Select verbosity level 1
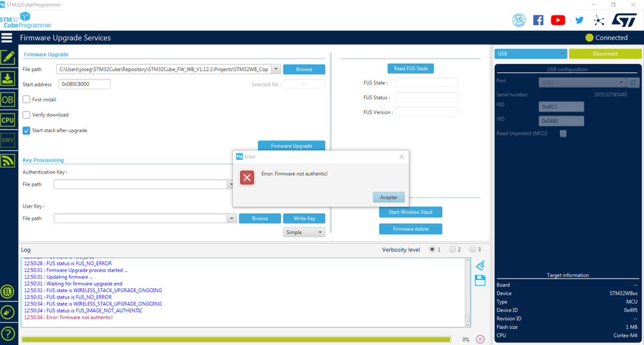 [432, 250]
